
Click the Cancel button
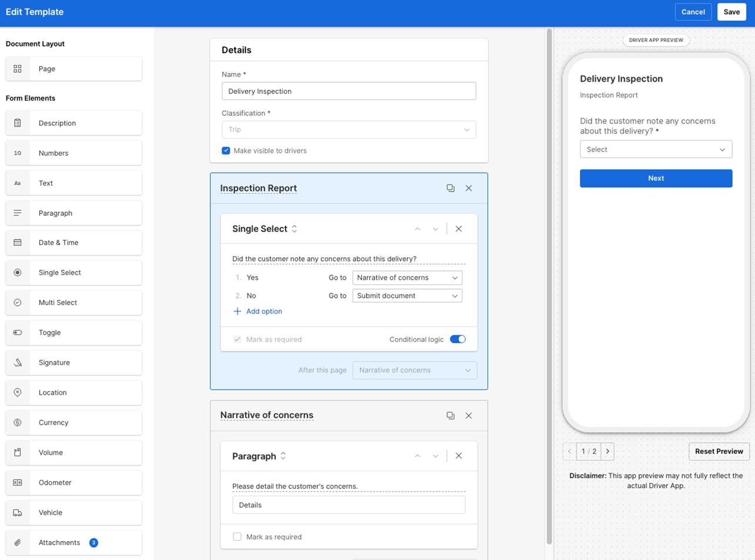point(693,12)
